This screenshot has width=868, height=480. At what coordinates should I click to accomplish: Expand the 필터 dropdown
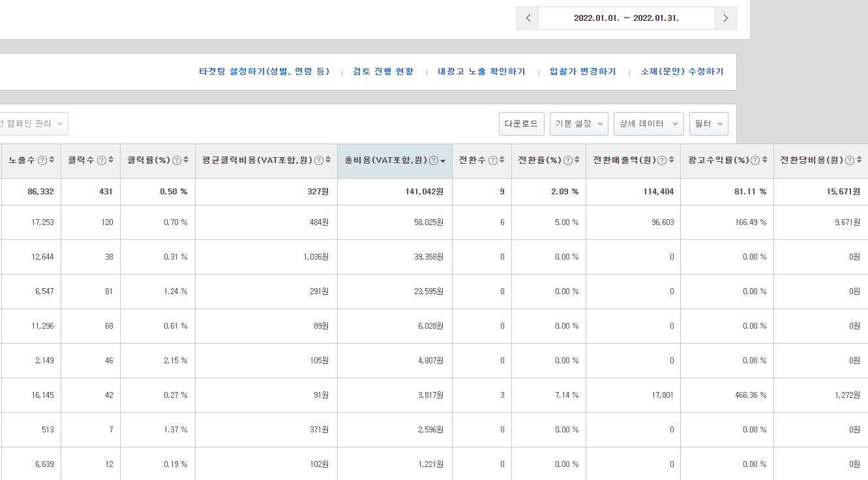click(708, 124)
